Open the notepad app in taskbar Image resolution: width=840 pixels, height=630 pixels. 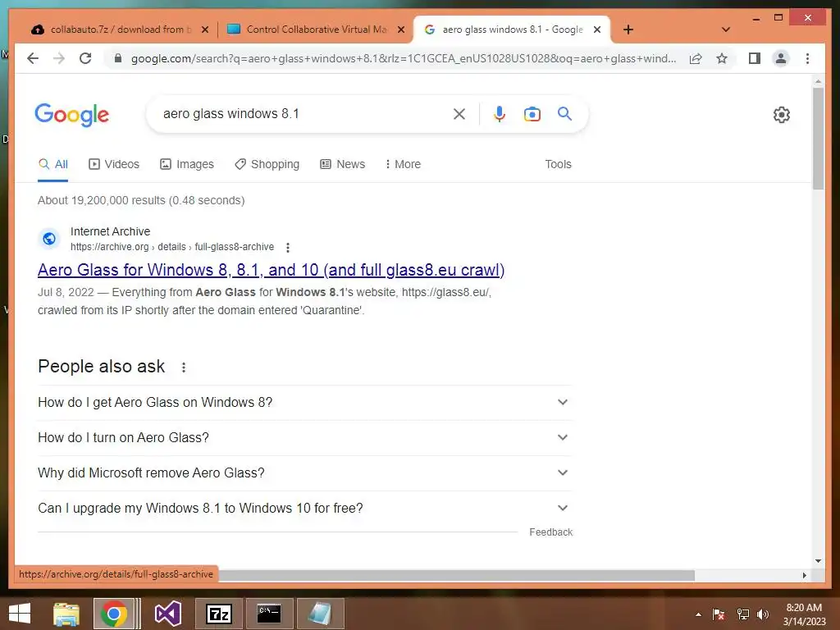coord(320,614)
